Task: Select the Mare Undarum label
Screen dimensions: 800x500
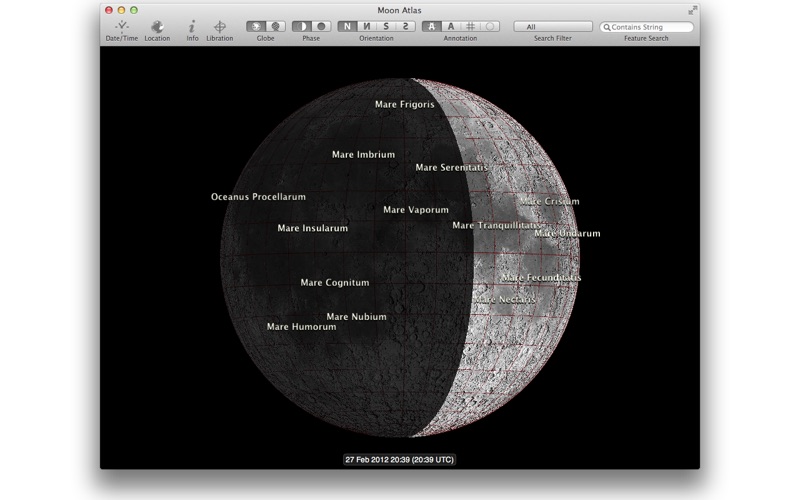Action: point(567,234)
